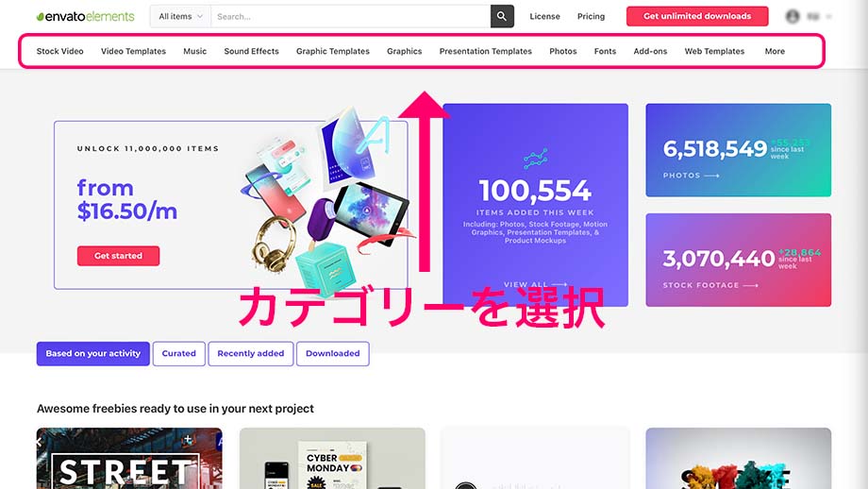
Task: Open Fonts category
Action: (605, 51)
